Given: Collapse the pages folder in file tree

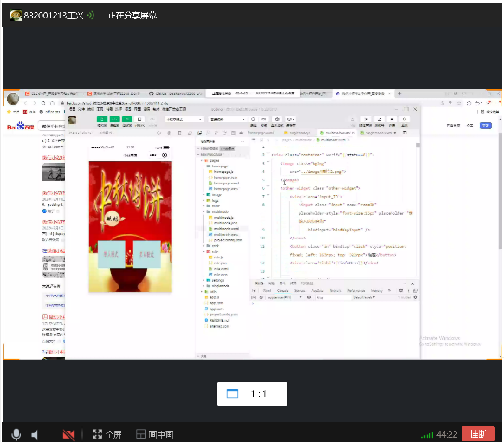Looking at the screenshot, I should click(209, 160).
